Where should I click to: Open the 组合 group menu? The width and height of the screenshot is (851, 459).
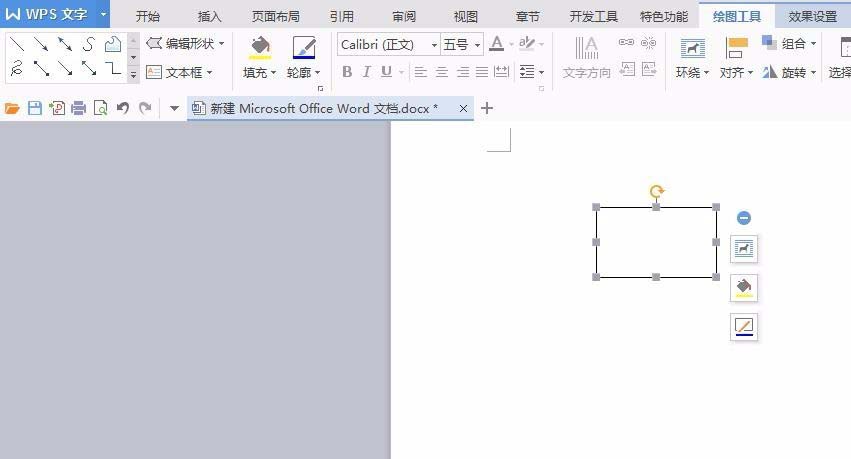click(789, 43)
